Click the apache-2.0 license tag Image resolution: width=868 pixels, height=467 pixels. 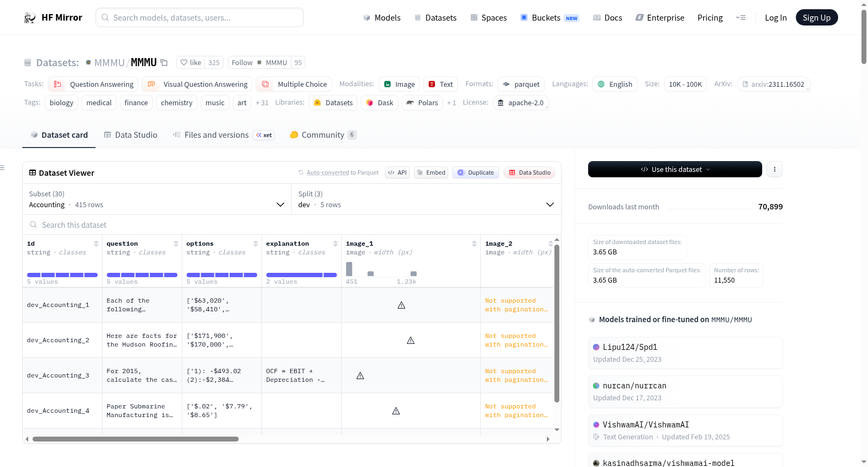[521, 103]
